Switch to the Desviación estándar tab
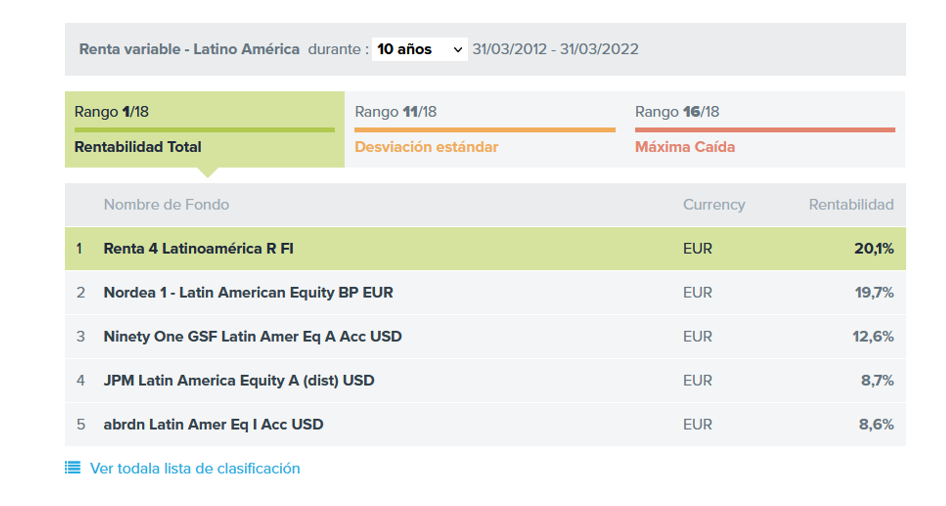Image resolution: width=946 pixels, height=506 pixels. coord(484,129)
